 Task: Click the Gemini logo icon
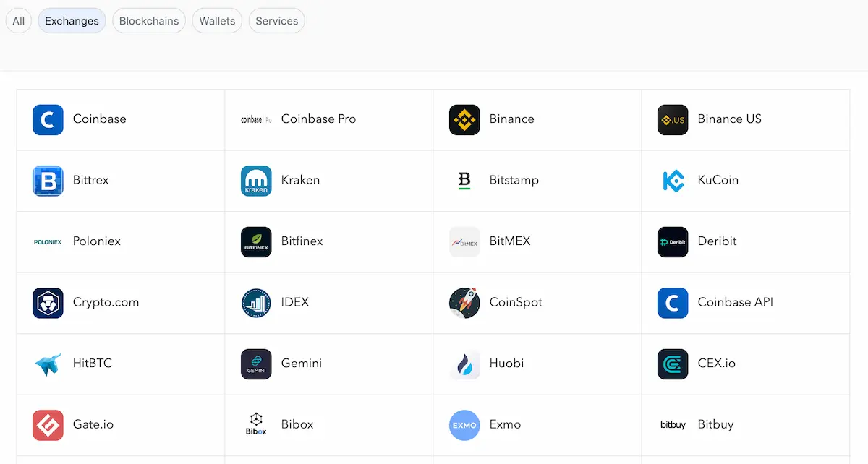(256, 364)
